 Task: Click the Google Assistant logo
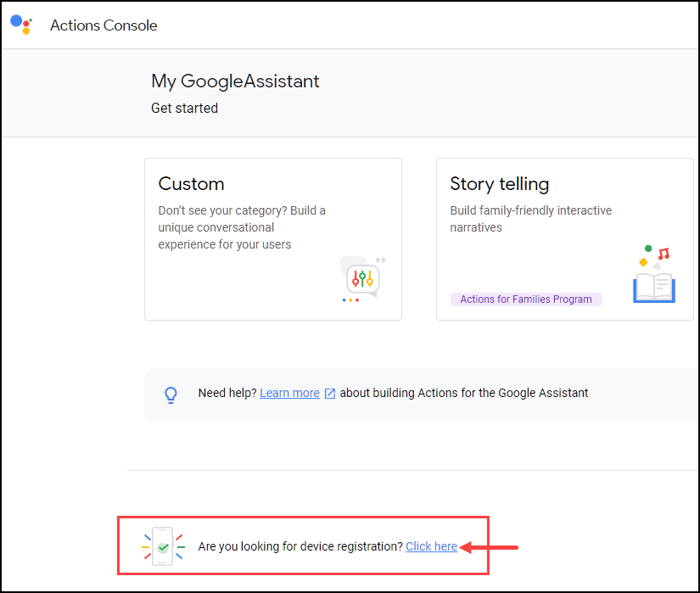pos(21,25)
